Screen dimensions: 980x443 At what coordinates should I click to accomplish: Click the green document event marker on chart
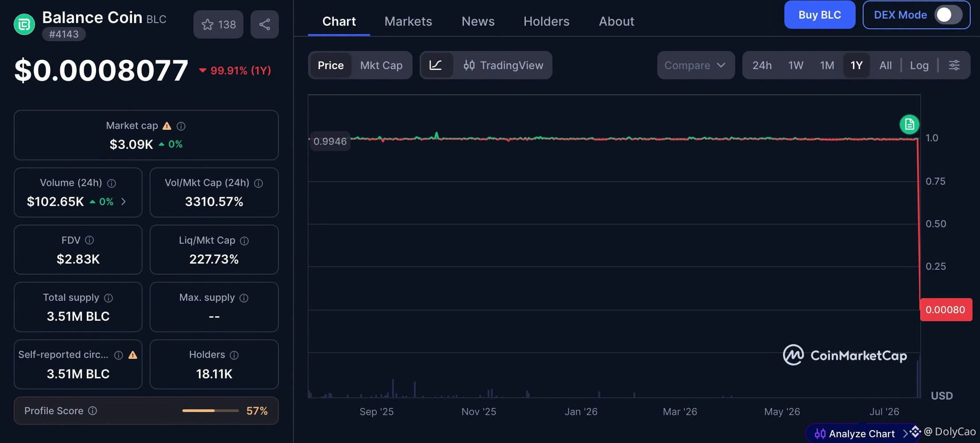pyautogui.click(x=910, y=124)
